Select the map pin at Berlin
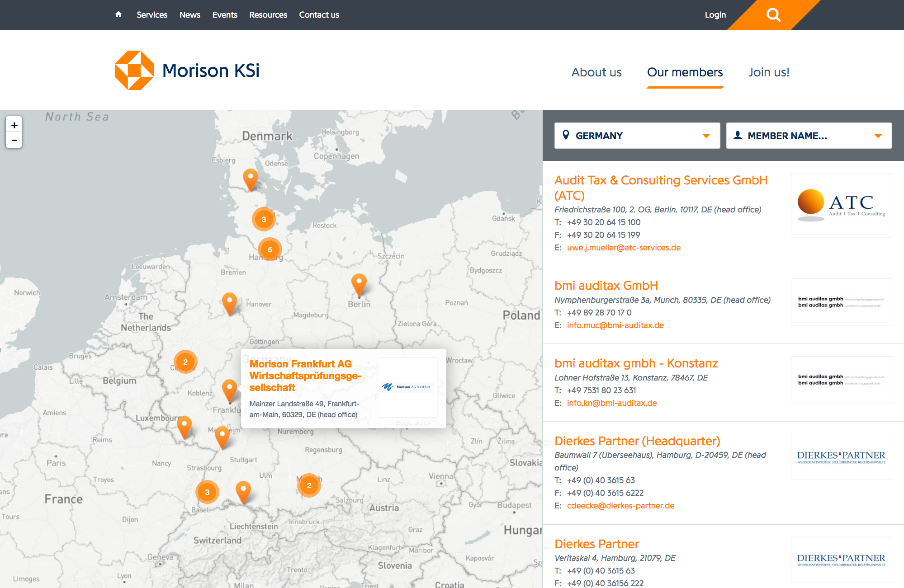Image resolution: width=904 pixels, height=588 pixels. pos(359,285)
